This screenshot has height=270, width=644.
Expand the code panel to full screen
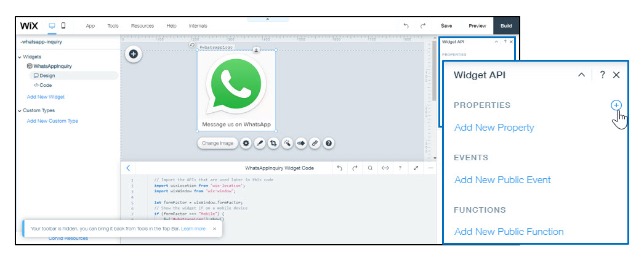[x=416, y=168]
